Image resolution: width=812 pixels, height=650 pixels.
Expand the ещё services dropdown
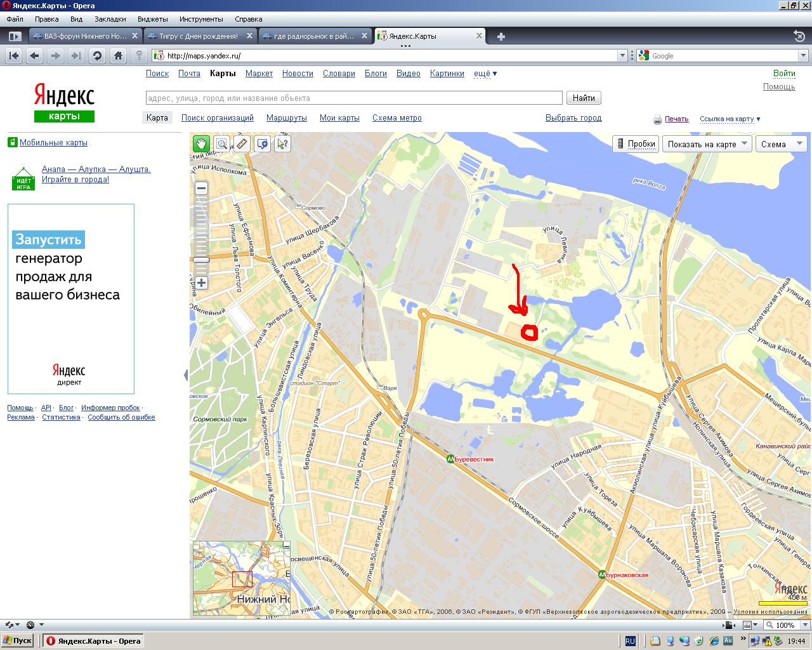[485, 74]
